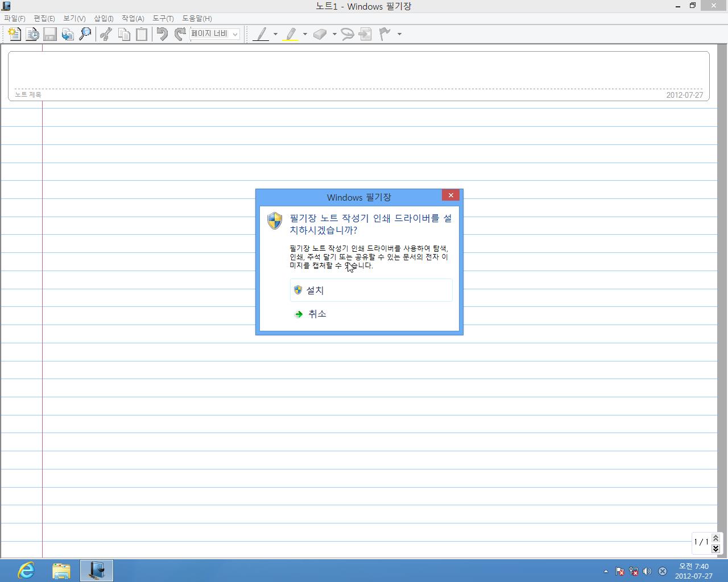Open the 편집(E) menu

pyautogui.click(x=44, y=18)
